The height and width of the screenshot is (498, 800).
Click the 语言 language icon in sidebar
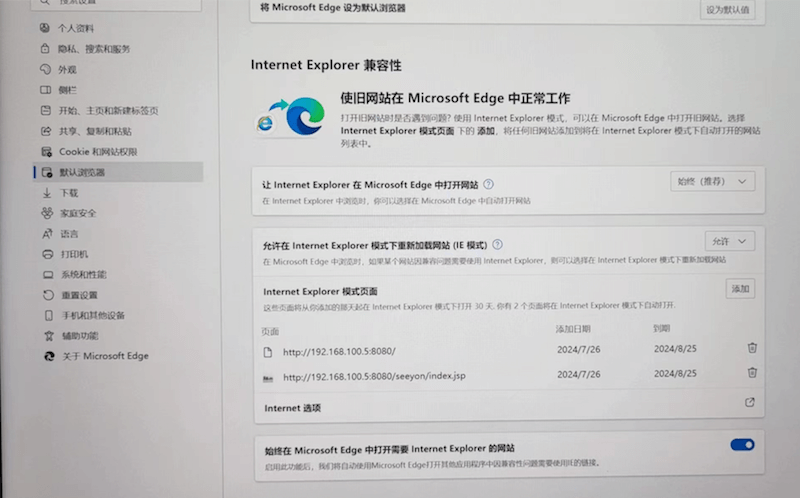click(x=47, y=234)
